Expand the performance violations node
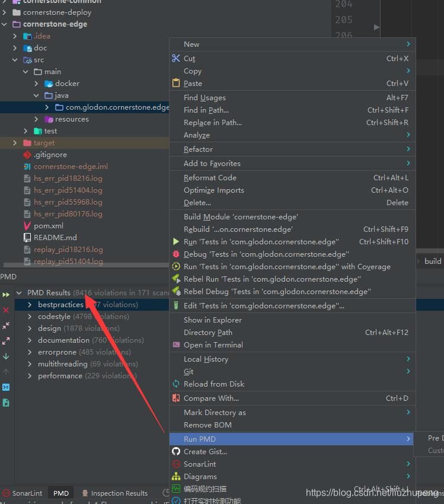Screen dimensions: 444x504 coord(30,376)
